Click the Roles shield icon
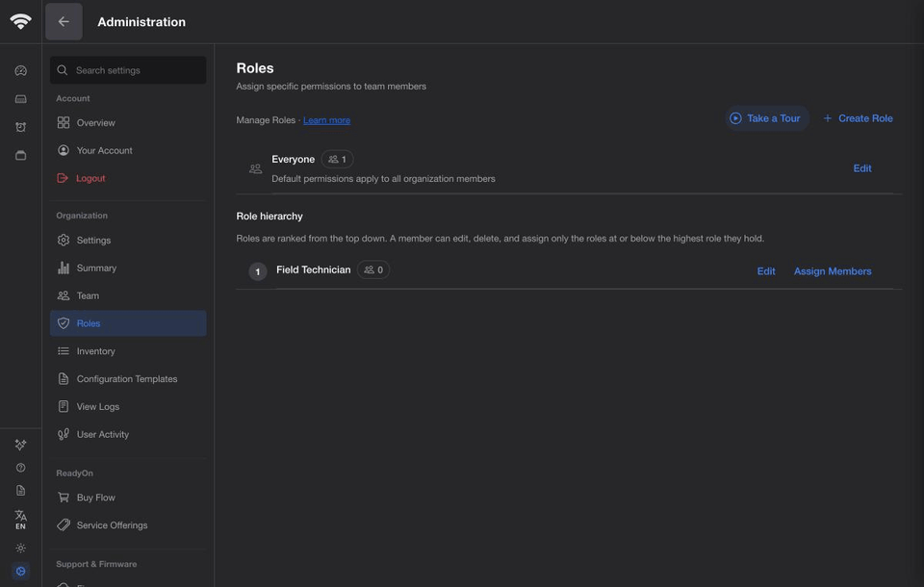Image resolution: width=924 pixels, height=587 pixels. tap(64, 323)
